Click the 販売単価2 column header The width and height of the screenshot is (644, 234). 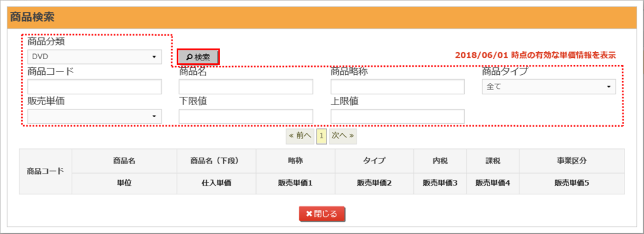374,184
